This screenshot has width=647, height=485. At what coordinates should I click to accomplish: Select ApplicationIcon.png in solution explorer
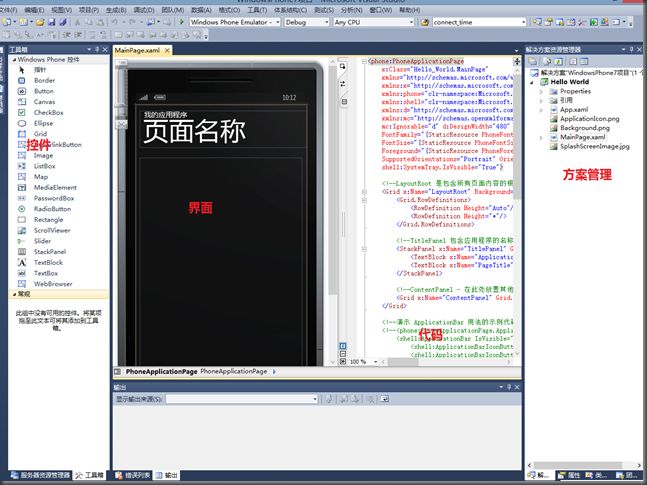(589, 119)
